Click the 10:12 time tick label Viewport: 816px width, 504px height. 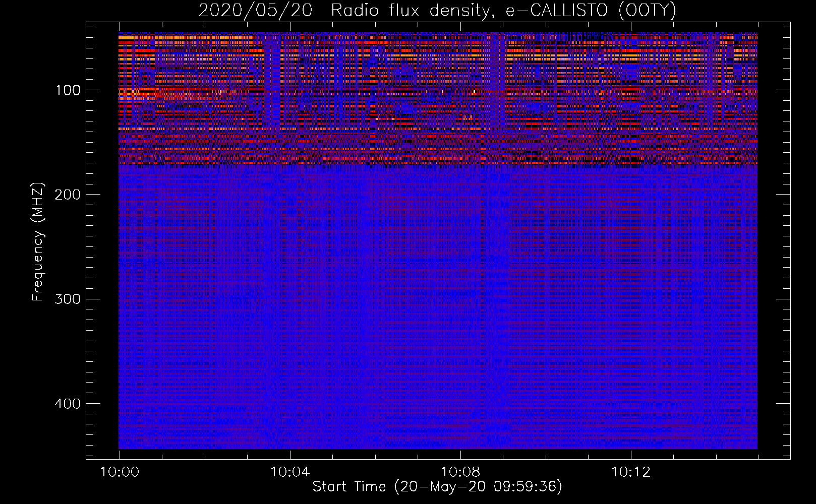[x=631, y=472]
